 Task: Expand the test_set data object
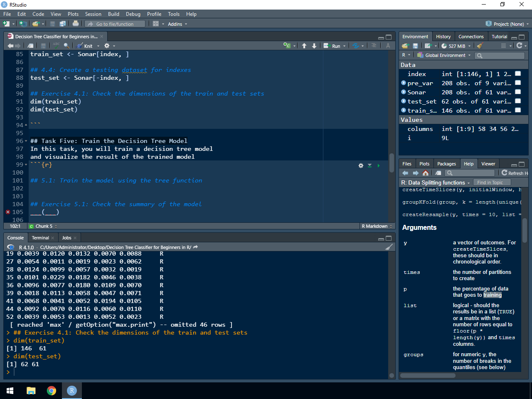point(404,101)
